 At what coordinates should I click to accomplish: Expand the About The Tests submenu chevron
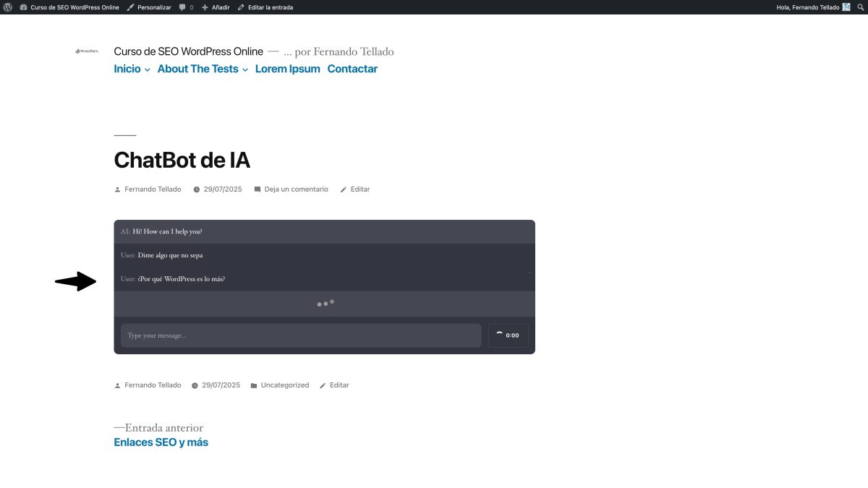(x=244, y=69)
